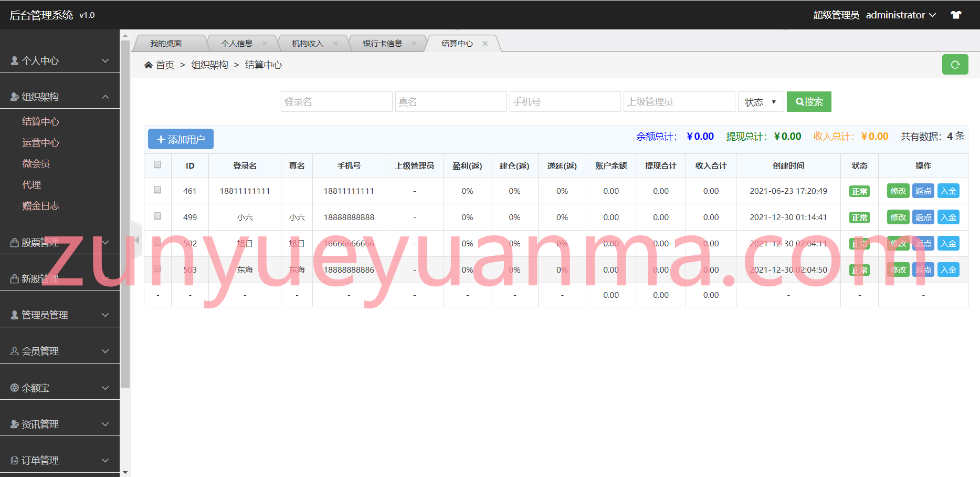Expand the 会员管理 menu chevron

tap(106, 351)
